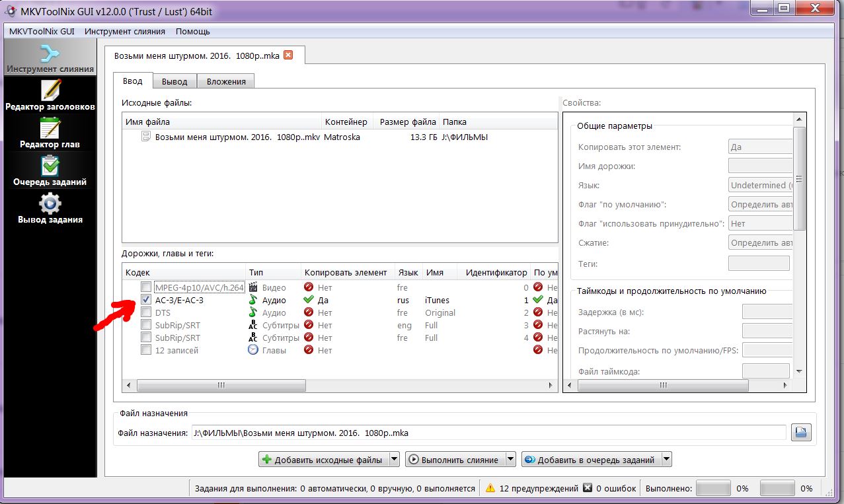844x504 pixels.
Task: Click the Растянуть на input field
Action: (x=767, y=331)
